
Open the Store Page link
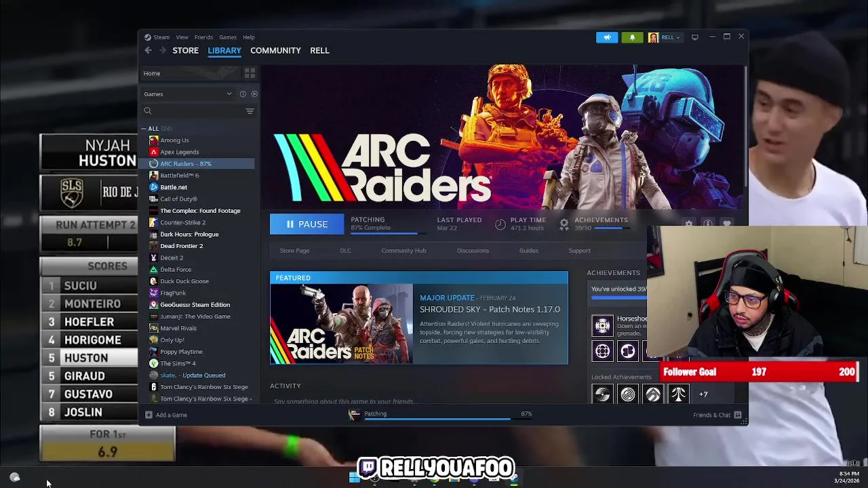pyautogui.click(x=294, y=251)
